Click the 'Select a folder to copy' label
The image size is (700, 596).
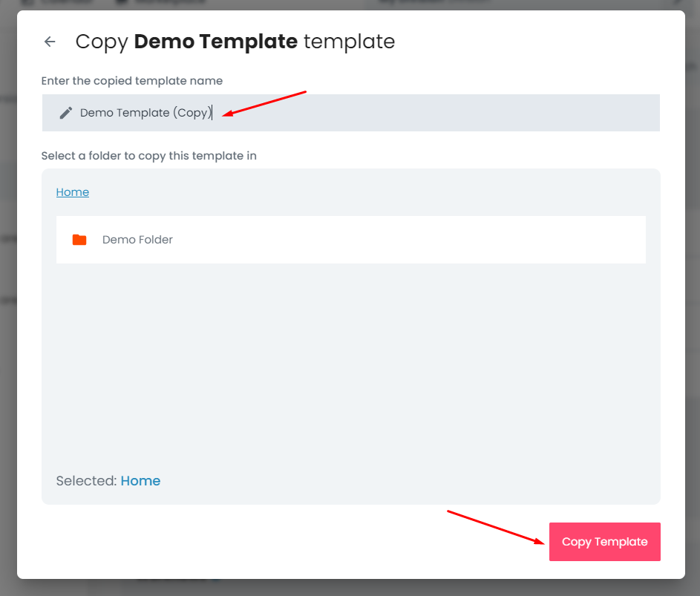tap(148, 156)
